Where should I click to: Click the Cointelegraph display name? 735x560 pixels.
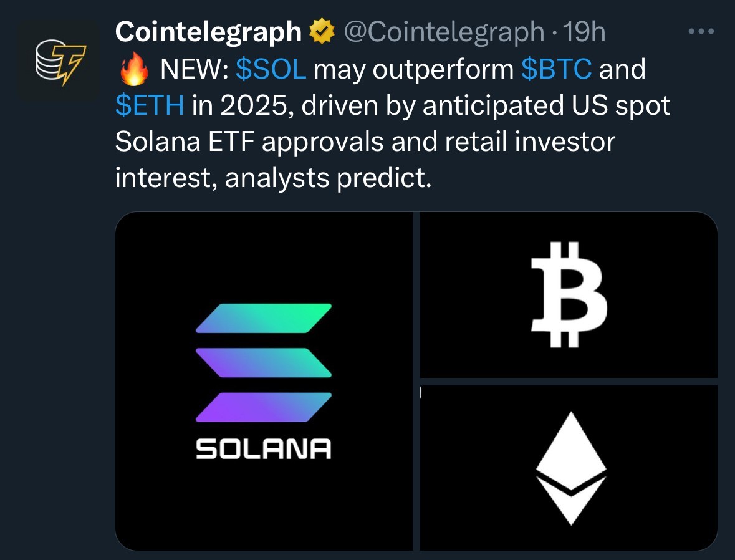pyautogui.click(x=208, y=32)
